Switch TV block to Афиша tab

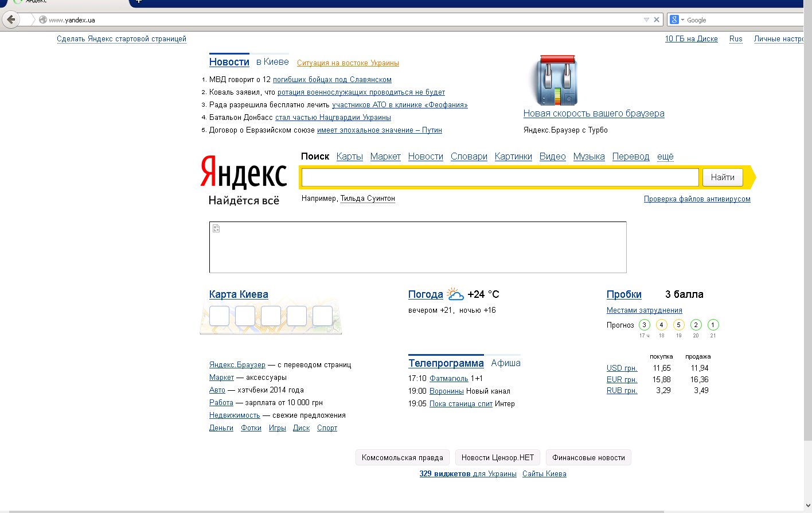(x=506, y=363)
